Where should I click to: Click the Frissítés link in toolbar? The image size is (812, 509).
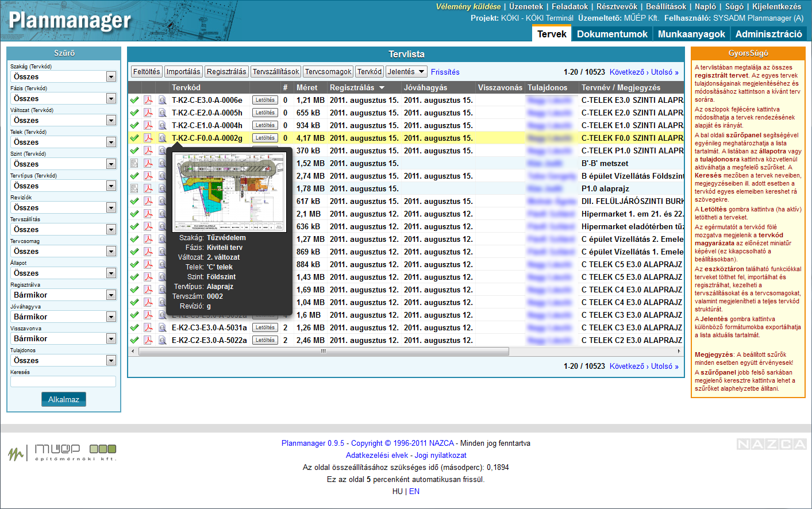click(445, 72)
